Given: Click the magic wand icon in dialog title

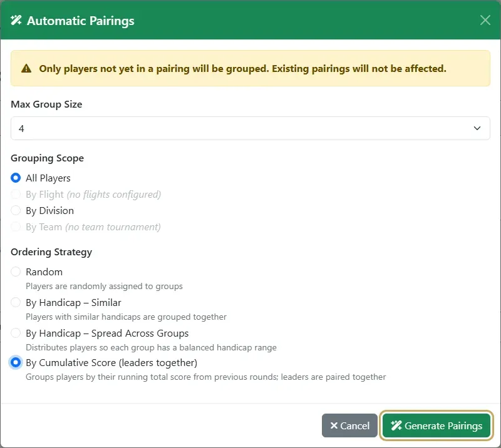Looking at the screenshot, I should (16, 20).
